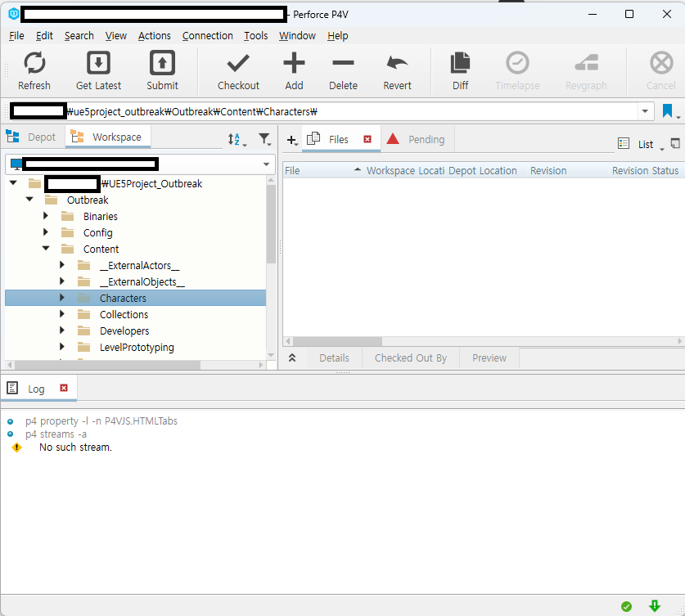
Task: Open the workspace selector dropdown
Action: pyautogui.click(x=266, y=164)
